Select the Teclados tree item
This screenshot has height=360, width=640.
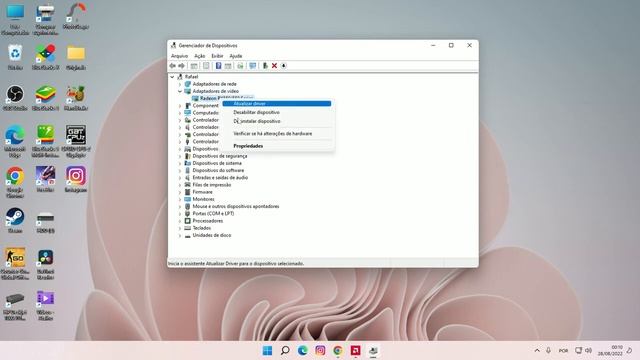click(x=202, y=228)
